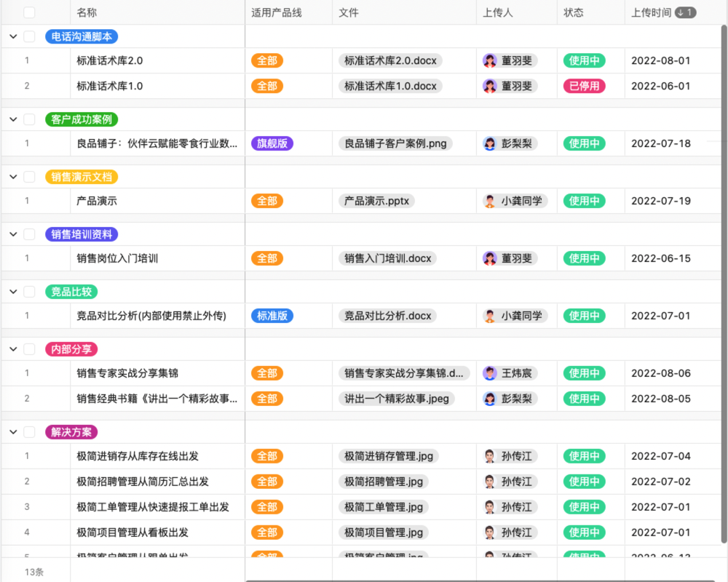Screen dimensions: 728x582
Task: Click 小龚同学's avatar in 竞品对比分析 row
Action: [490, 316]
